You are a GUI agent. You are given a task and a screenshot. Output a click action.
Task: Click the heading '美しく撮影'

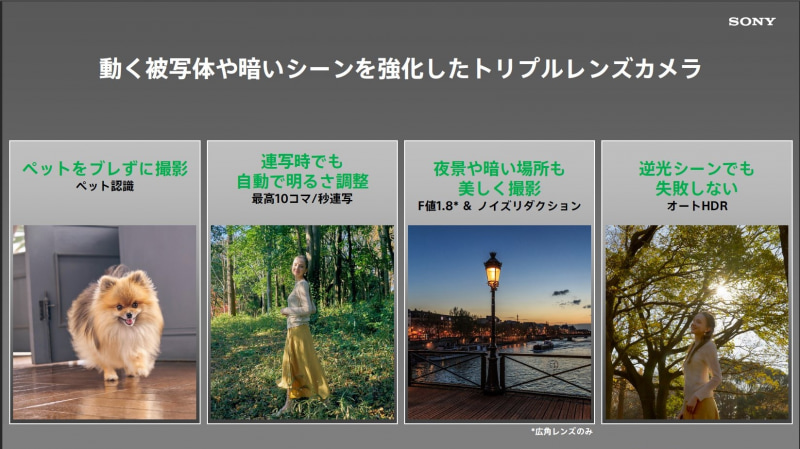click(x=499, y=188)
